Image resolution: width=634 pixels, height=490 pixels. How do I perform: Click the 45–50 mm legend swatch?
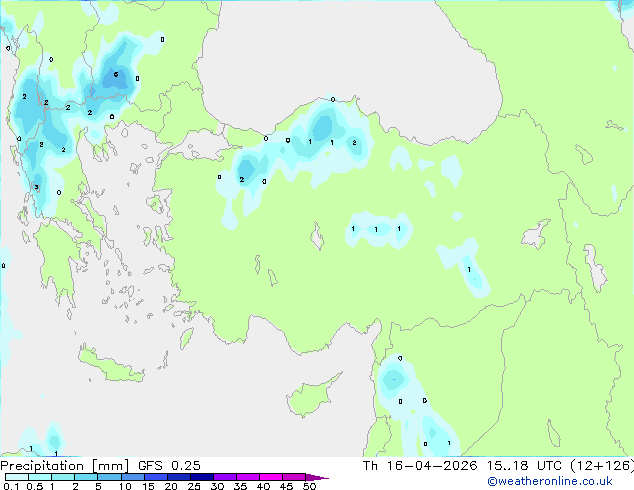click(294, 477)
